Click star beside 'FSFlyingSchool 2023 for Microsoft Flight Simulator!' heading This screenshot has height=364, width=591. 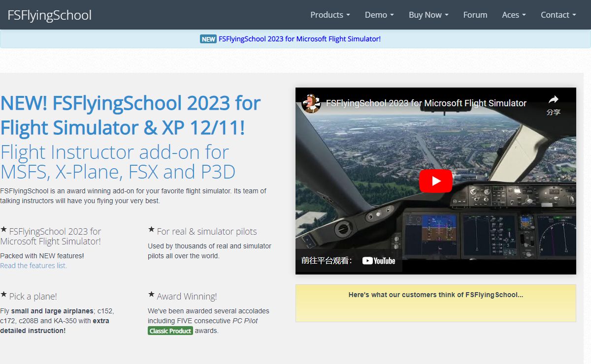[x=4, y=230]
